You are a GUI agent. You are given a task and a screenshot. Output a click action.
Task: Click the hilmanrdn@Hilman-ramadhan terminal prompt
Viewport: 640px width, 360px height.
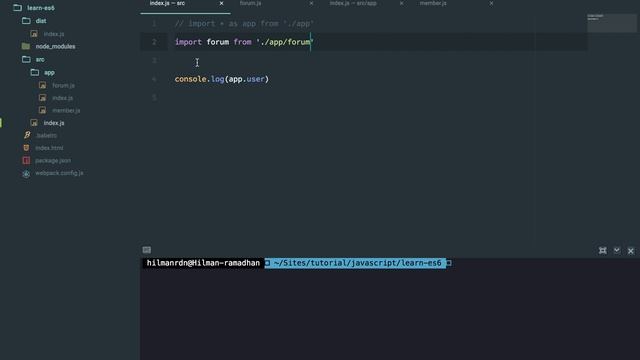[x=203, y=263]
